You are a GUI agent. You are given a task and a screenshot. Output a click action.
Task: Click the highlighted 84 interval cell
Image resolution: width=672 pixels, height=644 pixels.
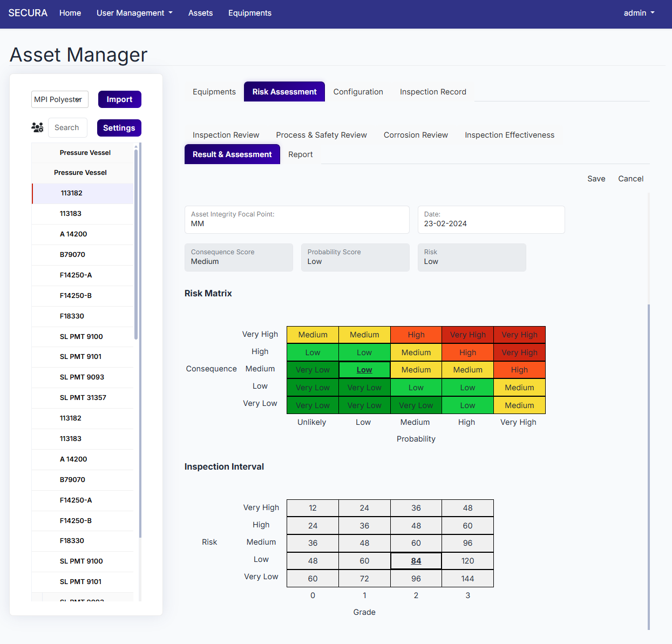pyautogui.click(x=416, y=561)
